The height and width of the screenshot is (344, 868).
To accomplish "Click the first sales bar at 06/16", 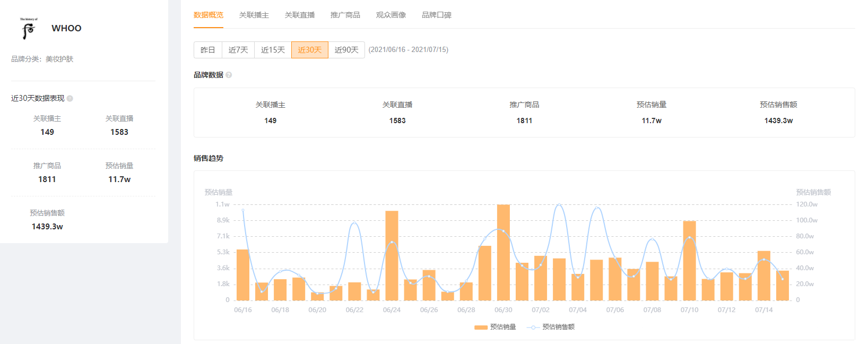I will coord(243,275).
